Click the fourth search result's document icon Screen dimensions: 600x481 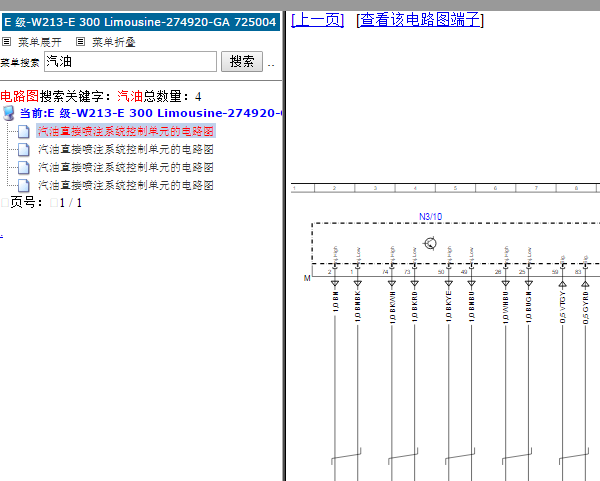pyautogui.click(x=24, y=185)
